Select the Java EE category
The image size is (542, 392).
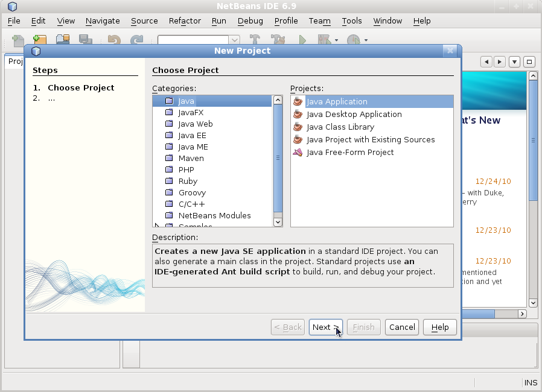(x=212, y=135)
